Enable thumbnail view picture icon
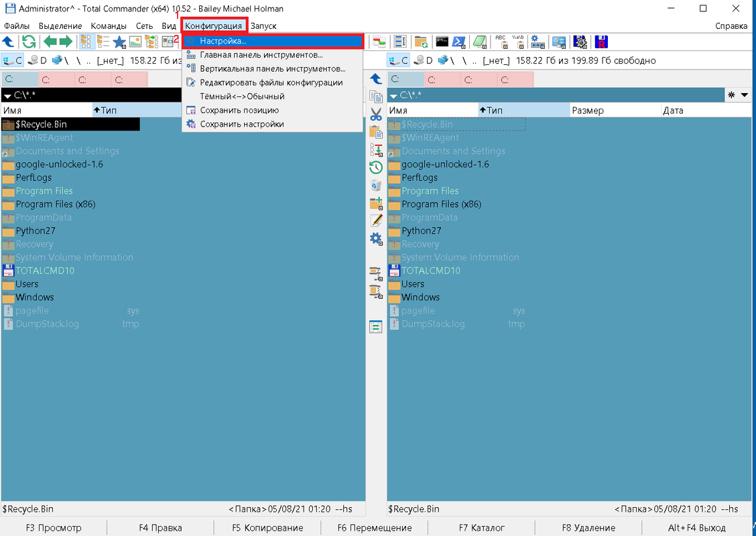The height and width of the screenshot is (536, 756). point(135,42)
